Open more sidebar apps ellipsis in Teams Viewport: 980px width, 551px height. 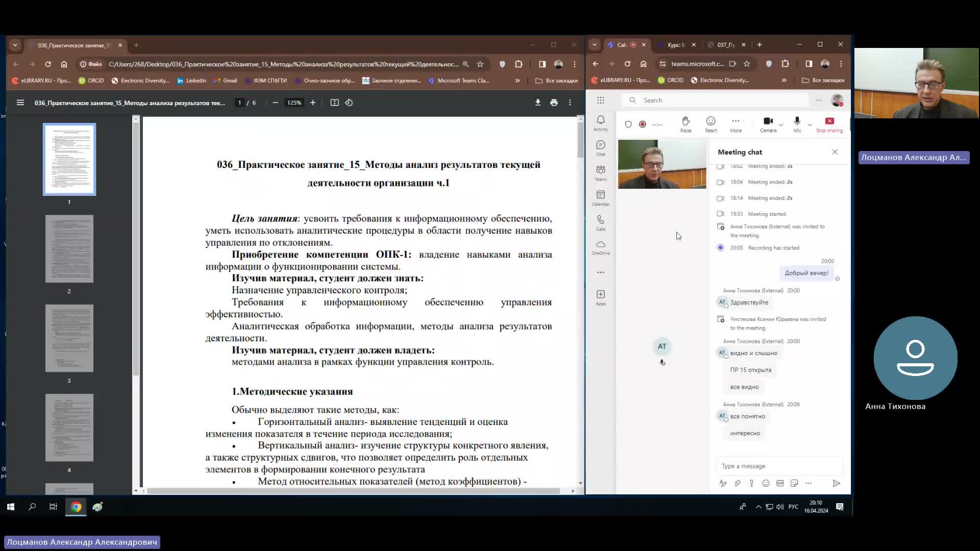601,272
